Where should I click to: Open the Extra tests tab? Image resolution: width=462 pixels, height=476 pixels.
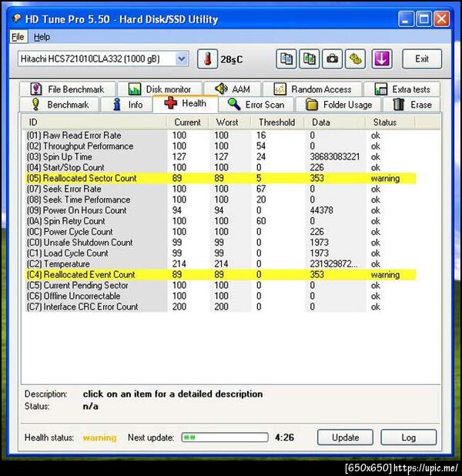click(402, 89)
